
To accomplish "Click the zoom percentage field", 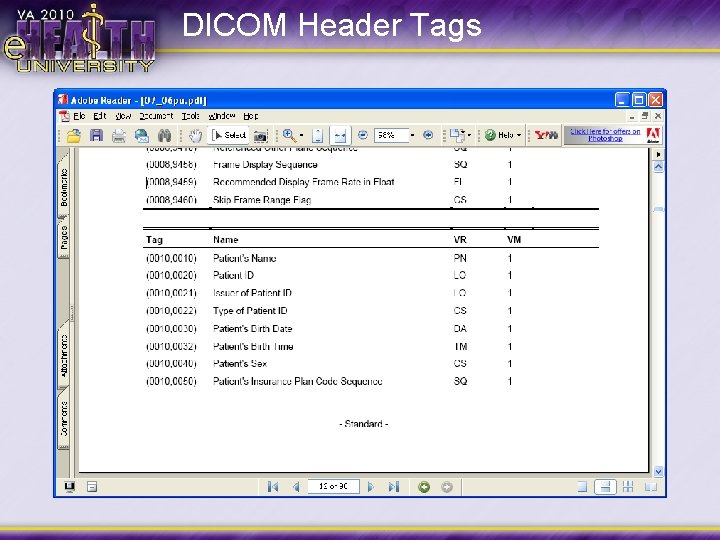I will [x=391, y=135].
